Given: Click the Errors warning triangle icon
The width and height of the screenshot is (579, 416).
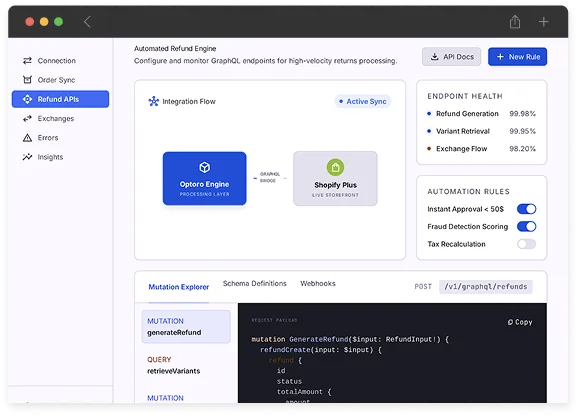Looking at the screenshot, I should [27, 138].
